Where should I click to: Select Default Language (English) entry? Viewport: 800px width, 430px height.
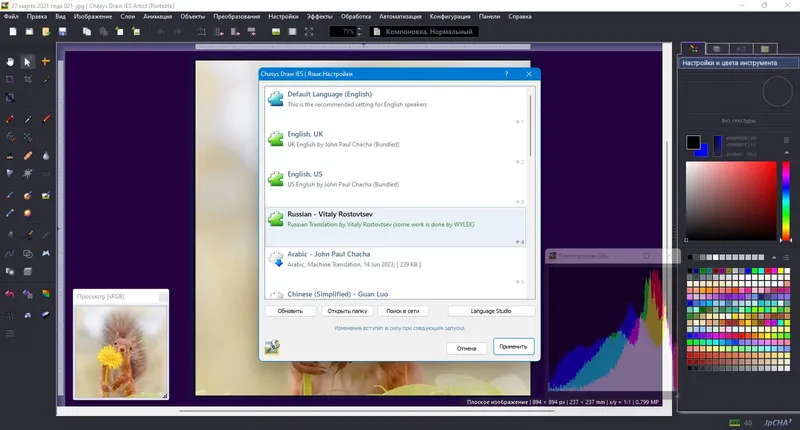click(x=395, y=106)
